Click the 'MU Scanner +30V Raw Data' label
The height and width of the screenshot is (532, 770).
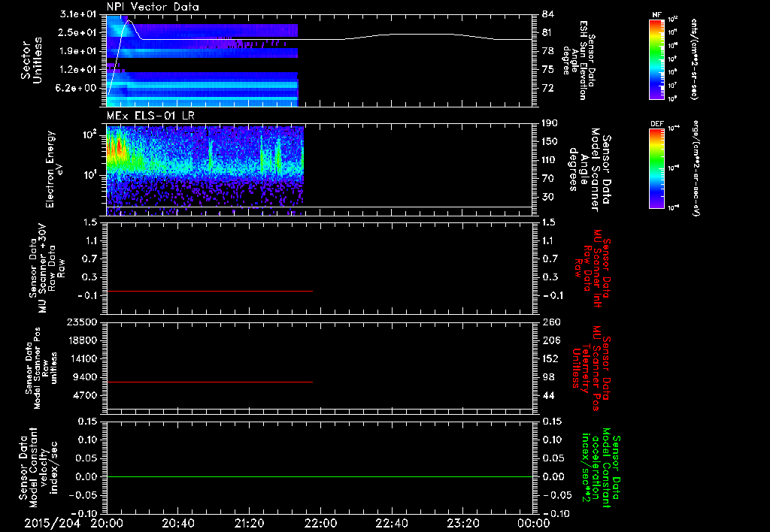pos(47,268)
